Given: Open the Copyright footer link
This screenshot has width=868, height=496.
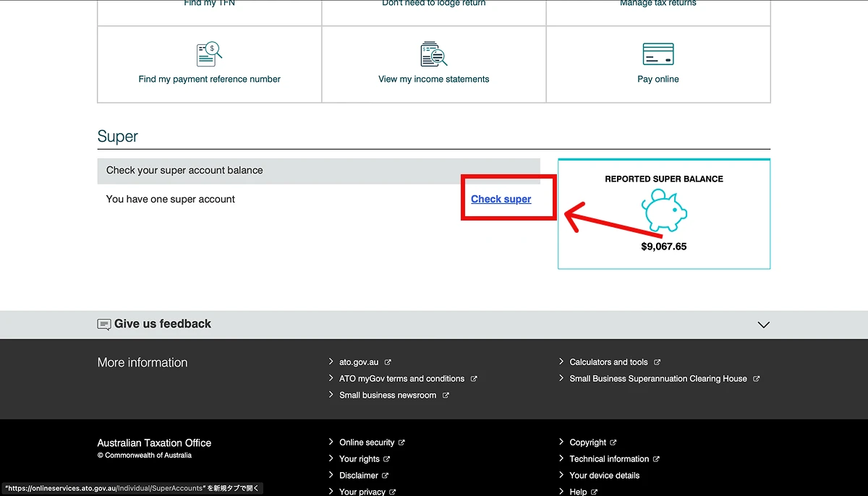Looking at the screenshot, I should [587, 442].
